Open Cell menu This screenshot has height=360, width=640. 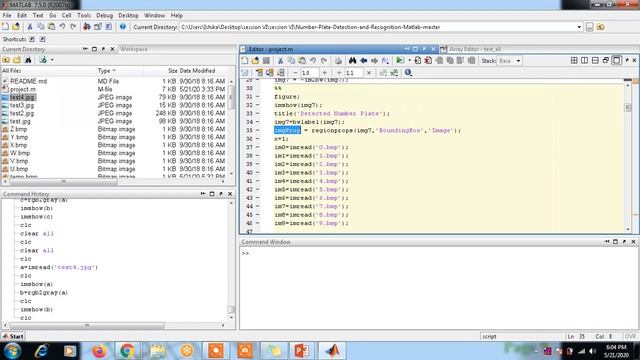coord(67,16)
